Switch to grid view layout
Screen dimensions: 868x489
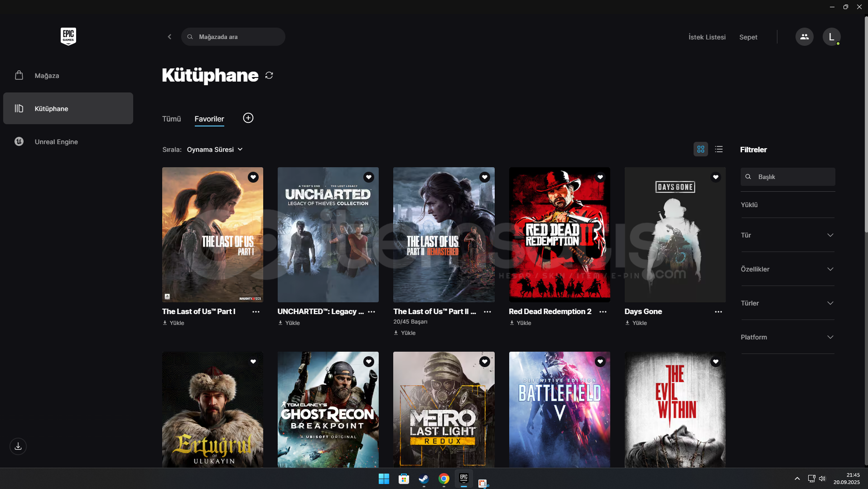[x=701, y=149]
